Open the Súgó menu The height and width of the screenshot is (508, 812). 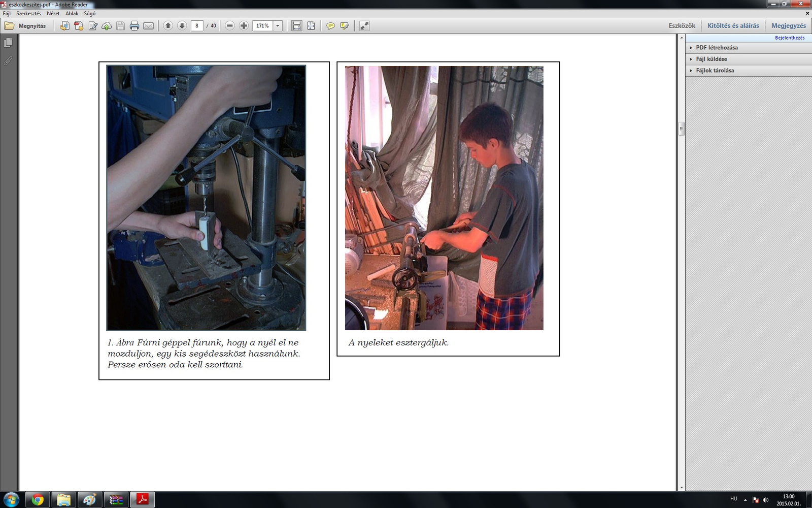pos(90,13)
